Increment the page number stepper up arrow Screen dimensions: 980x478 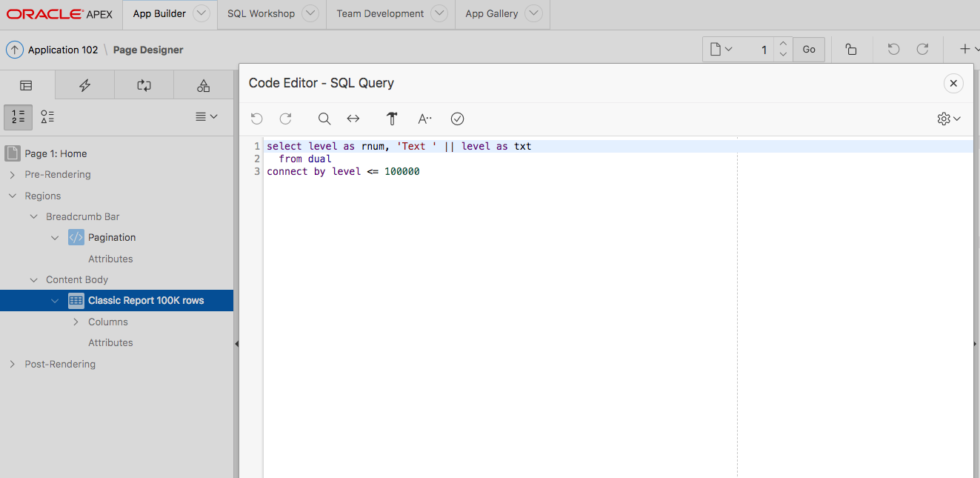point(783,44)
